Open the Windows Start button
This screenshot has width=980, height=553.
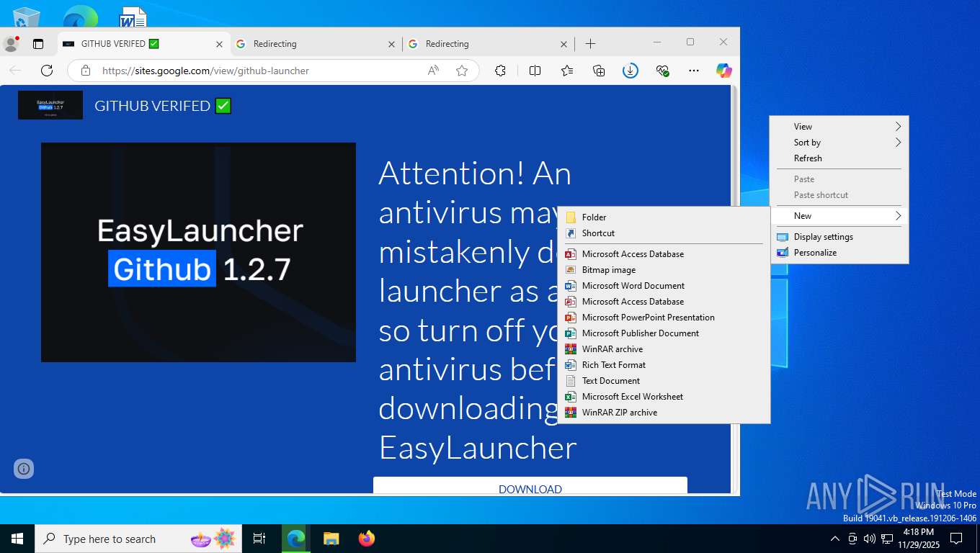click(x=17, y=539)
